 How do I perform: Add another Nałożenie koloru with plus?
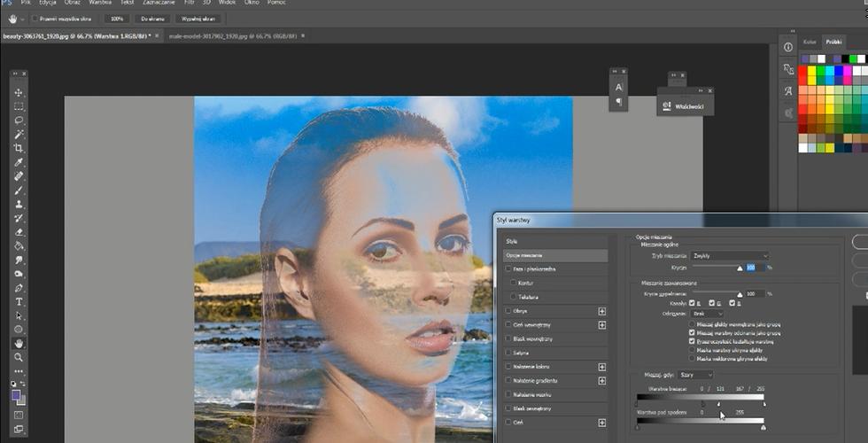601,367
